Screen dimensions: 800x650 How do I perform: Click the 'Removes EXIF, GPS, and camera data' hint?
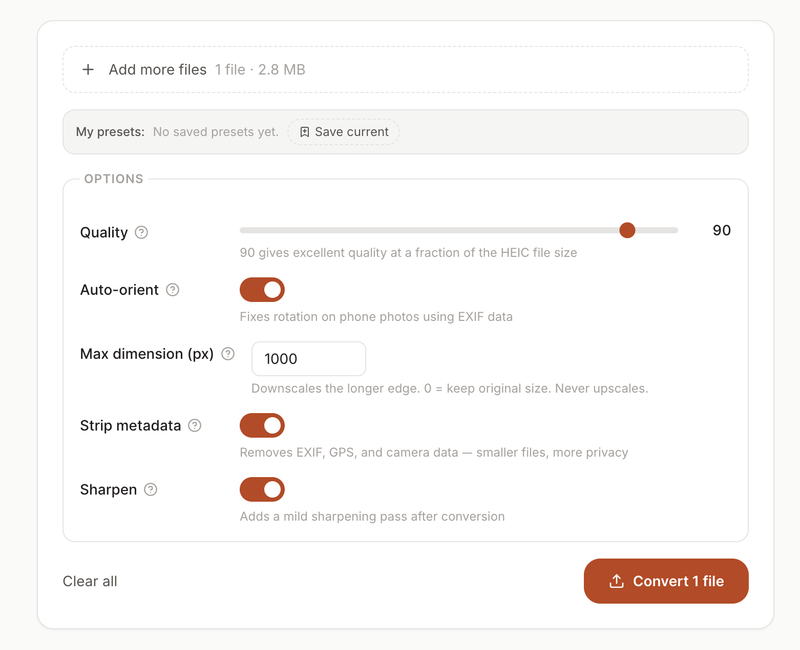[434, 453]
